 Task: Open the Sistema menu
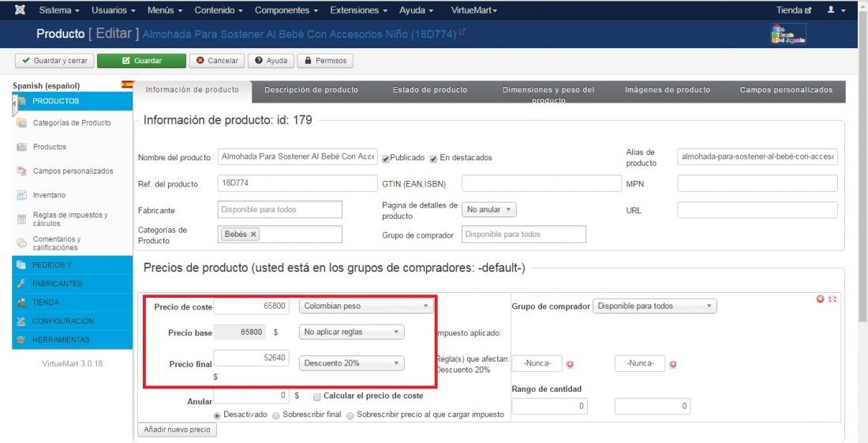(x=59, y=10)
